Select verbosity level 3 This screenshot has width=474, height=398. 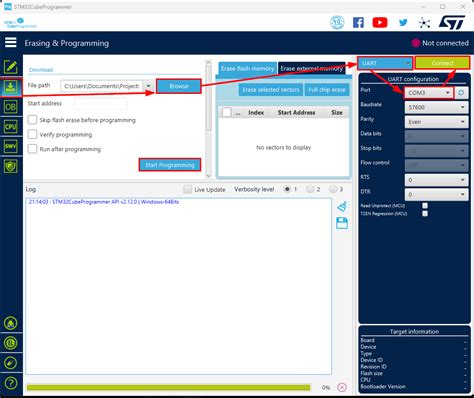333,189
